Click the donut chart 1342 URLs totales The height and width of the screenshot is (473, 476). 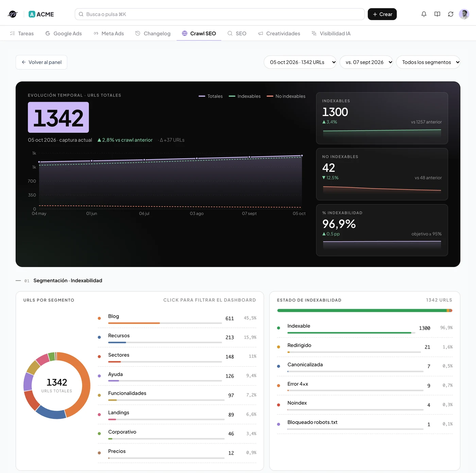[x=57, y=386]
